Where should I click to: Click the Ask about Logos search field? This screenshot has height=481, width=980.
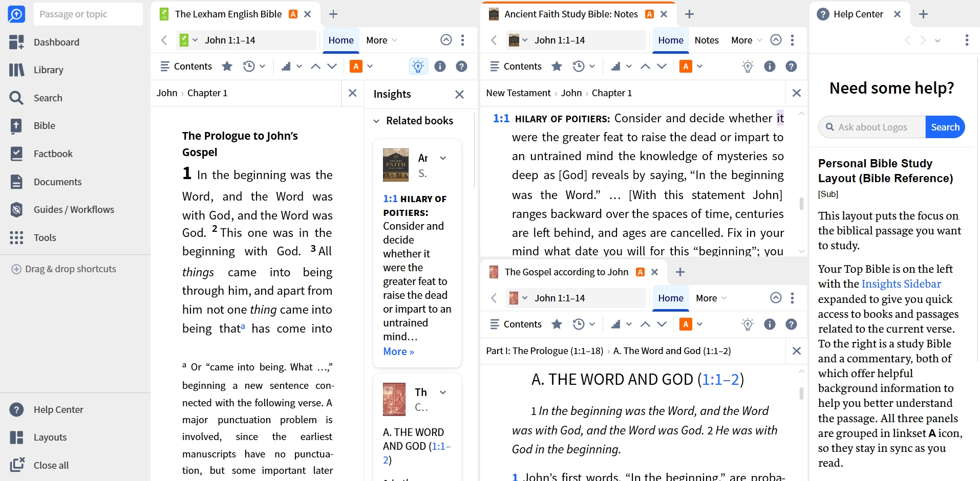point(872,127)
